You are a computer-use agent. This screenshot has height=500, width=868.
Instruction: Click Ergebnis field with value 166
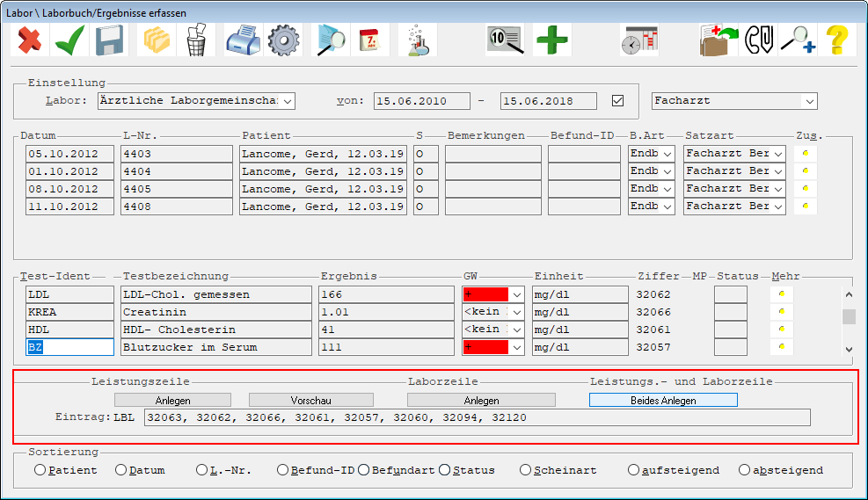(x=386, y=294)
